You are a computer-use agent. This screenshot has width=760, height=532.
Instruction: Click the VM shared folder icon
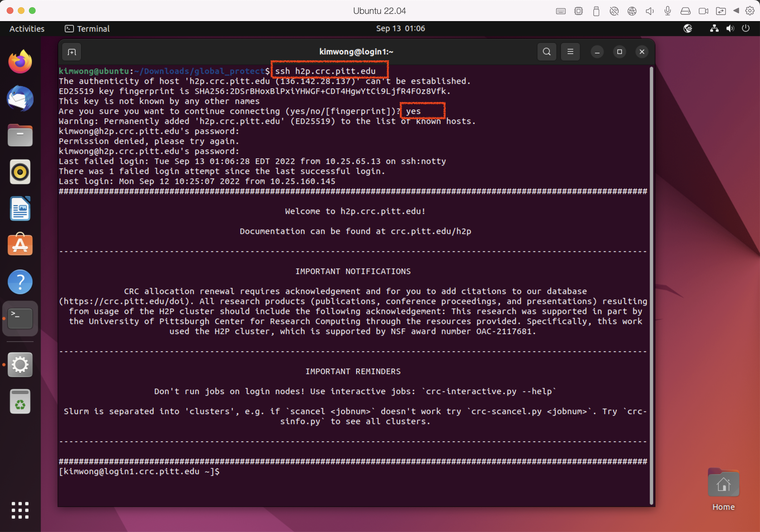720,11
